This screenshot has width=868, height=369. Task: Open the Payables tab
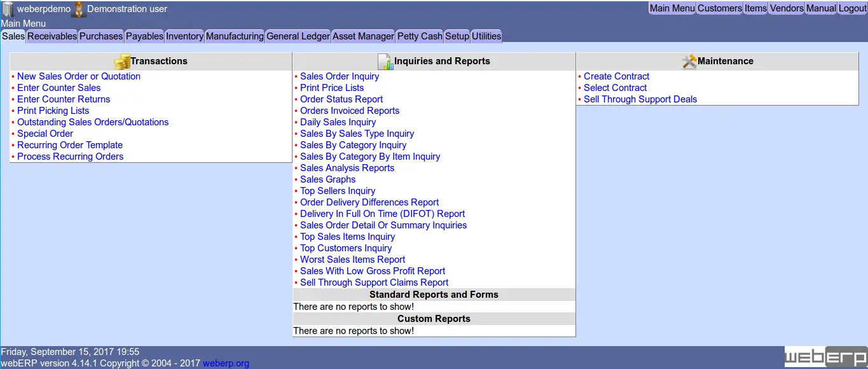click(144, 36)
